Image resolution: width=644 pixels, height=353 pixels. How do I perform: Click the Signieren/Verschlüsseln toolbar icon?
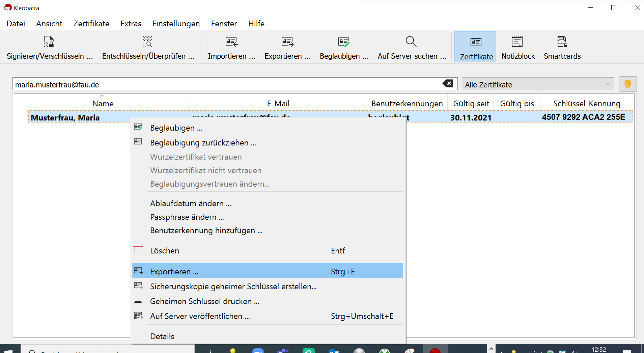(x=49, y=42)
